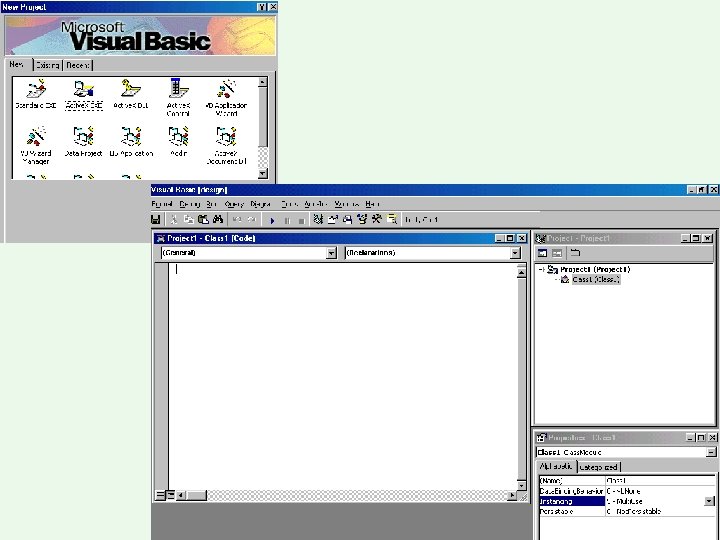Open the Instancing value dropdown arrow

tap(709, 501)
